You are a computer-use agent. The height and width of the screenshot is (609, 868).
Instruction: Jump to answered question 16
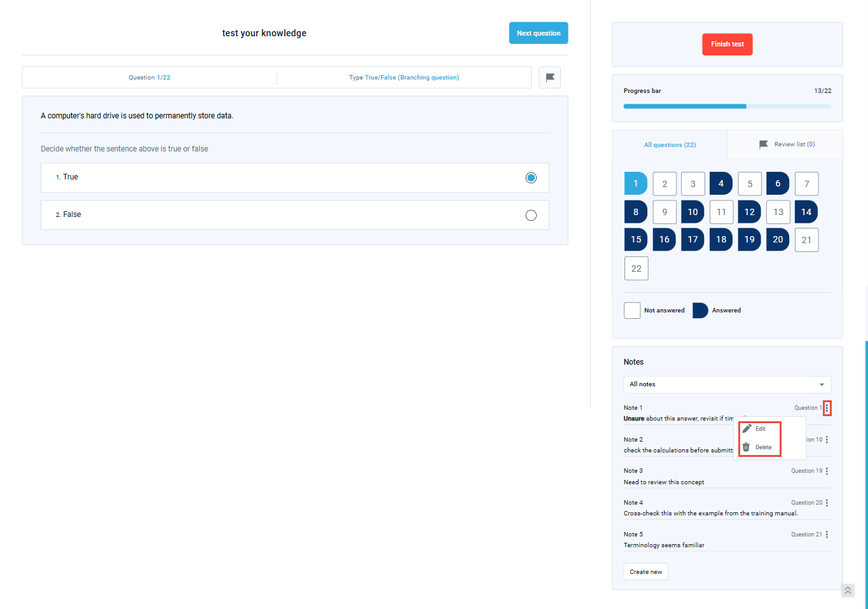pos(665,240)
